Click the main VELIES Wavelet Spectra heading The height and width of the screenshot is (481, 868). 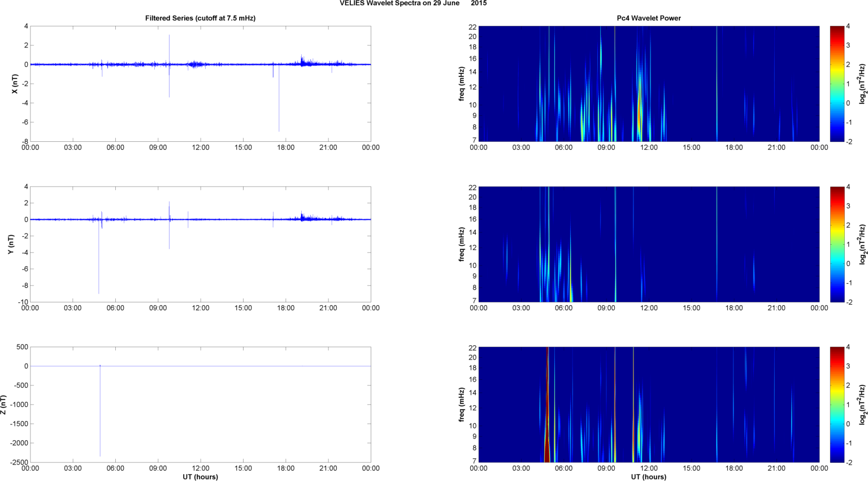click(x=413, y=3)
